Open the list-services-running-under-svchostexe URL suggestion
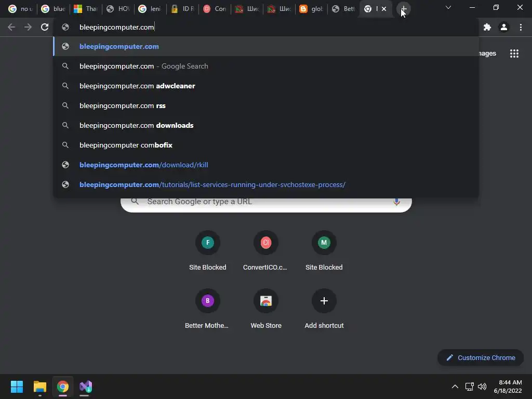The width and height of the screenshot is (532, 399). pos(266,184)
